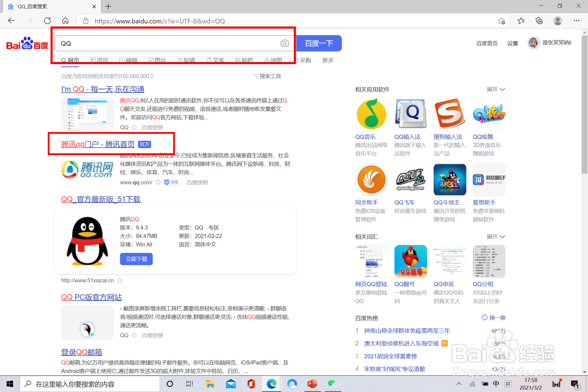
Task: Open the QQ飞车 app icon
Action: [x=411, y=179]
